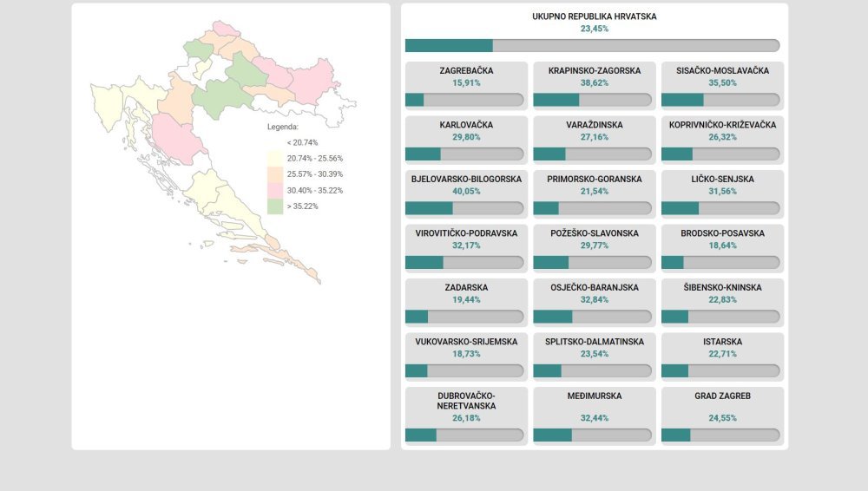Click the Ličko-Senjska 31,56% value

click(722, 192)
